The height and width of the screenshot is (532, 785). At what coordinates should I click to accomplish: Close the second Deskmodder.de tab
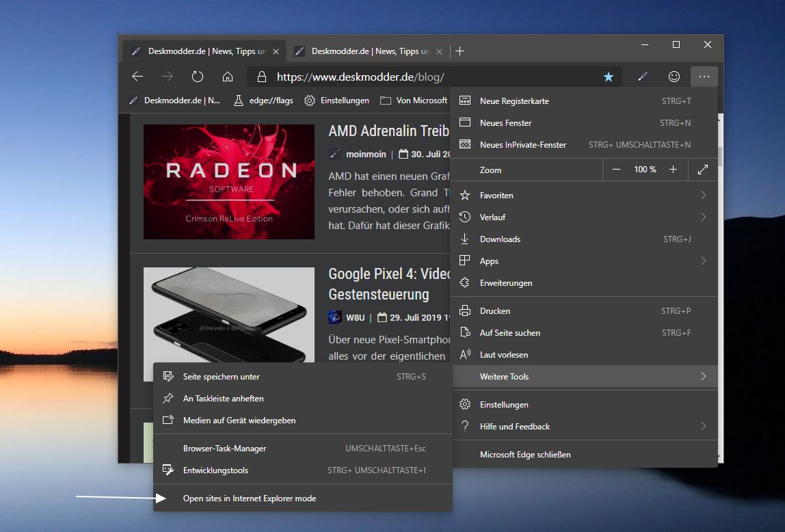point(439,51)
